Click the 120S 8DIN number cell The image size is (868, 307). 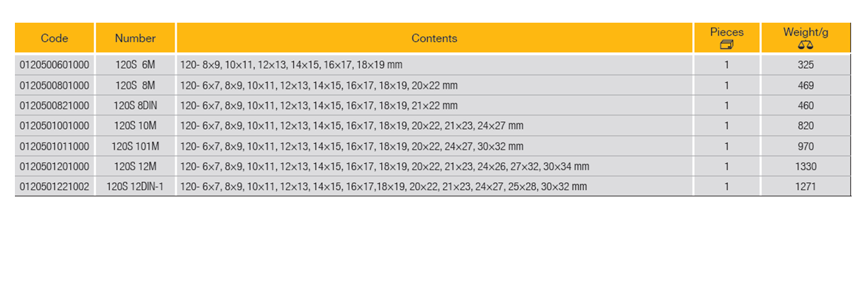pyautogui.click(x=135, y=106)
